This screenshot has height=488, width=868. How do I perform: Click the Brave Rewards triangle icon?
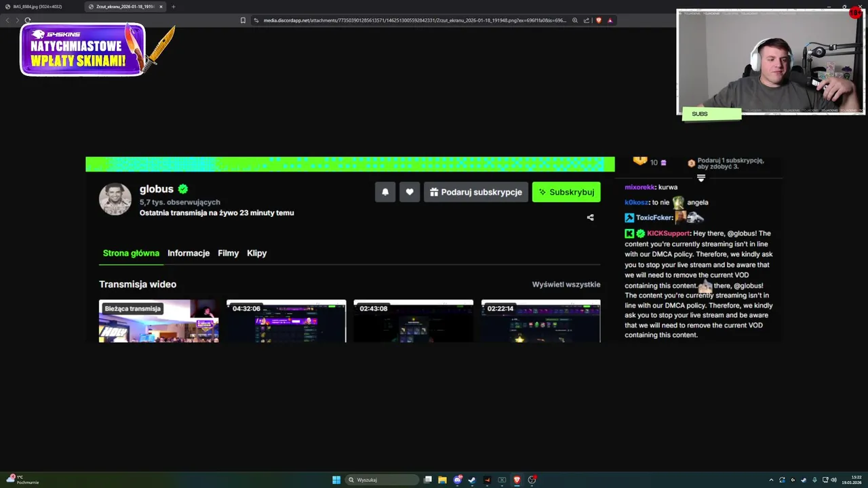(x=610, y=20)
